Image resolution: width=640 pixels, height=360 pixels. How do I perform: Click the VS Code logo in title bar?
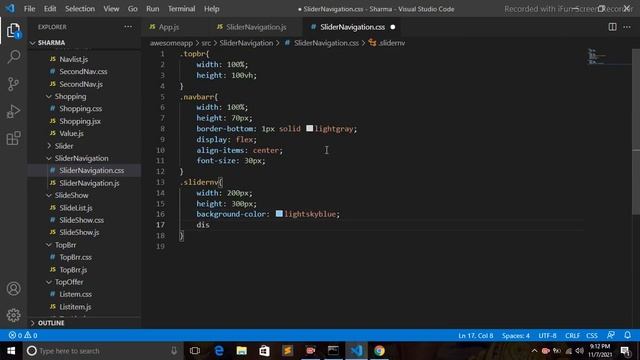pyautogui.click(x=10, y=8)
